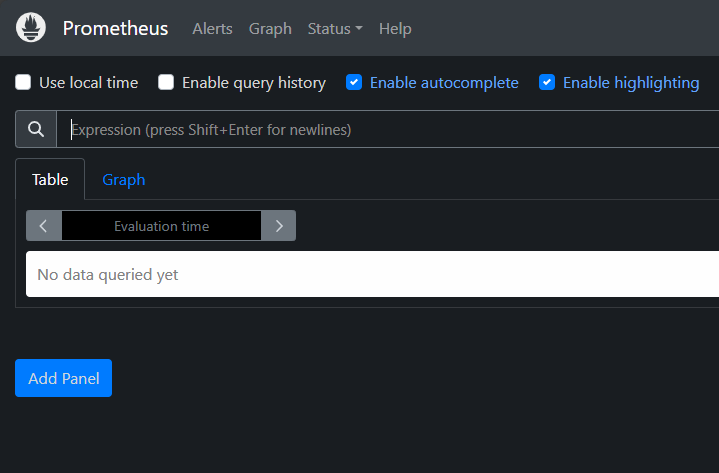The height and width of the screenshot is (473, 719).
Task: Click the Add Panel button
Action: pos(63,378)
